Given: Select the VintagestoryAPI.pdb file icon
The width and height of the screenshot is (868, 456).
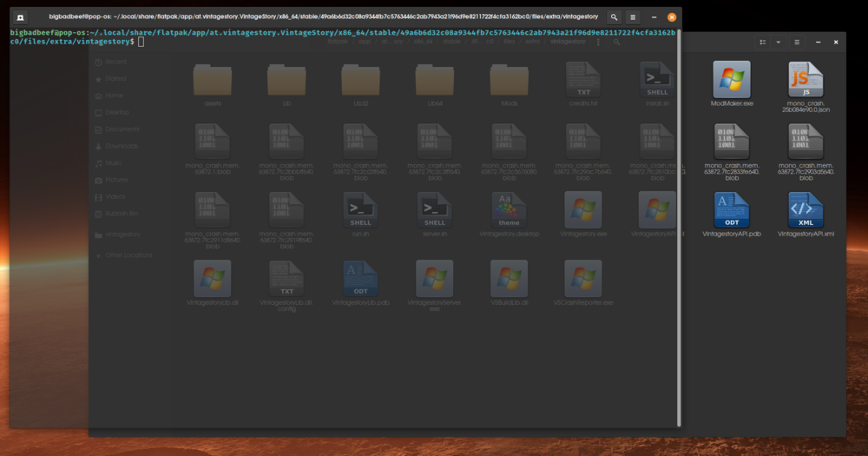Looking at the screenshot, I should click(x=731, y=210).
